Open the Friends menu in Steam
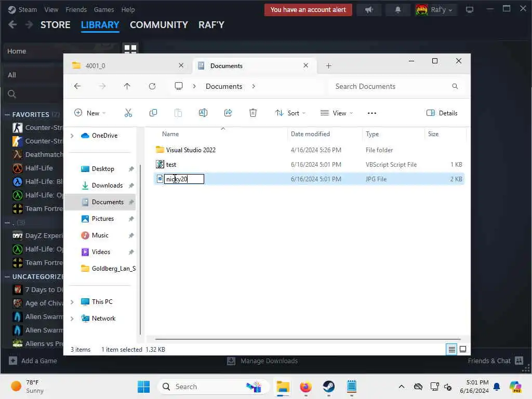Screen dimensions: 532x399 coord(76,9)
